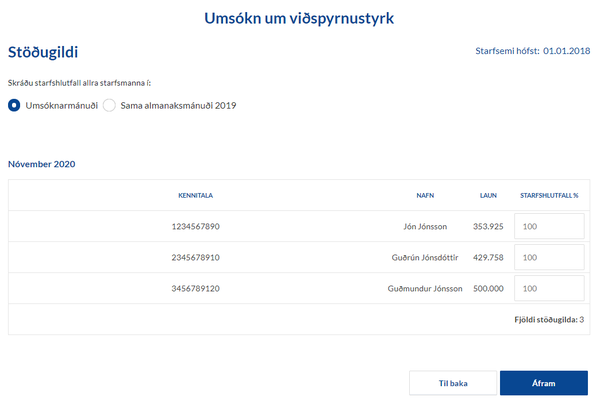Screen dimensions: 600x404
Task: Click the Fjöldi stöðugilda total text
Action: [546, 320]
